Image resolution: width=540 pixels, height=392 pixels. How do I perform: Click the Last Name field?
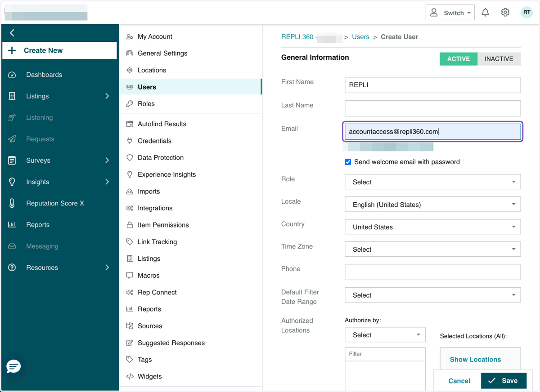point(433,108)
